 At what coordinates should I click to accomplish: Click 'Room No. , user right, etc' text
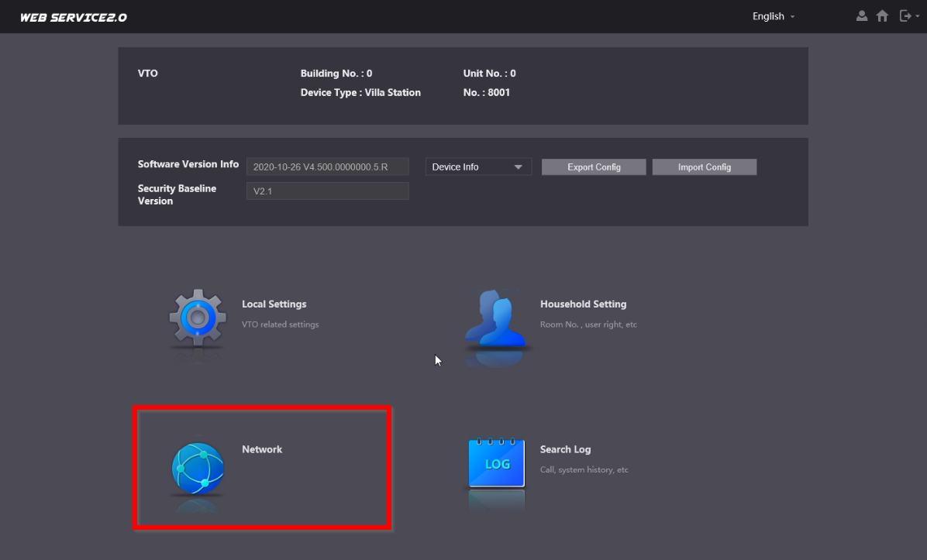point(588,325)
